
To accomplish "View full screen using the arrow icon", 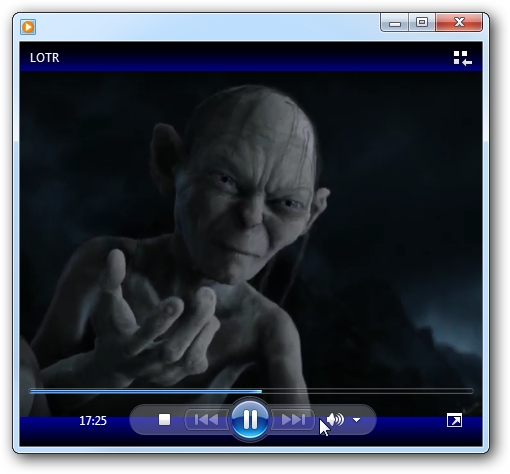I will 454,420.
